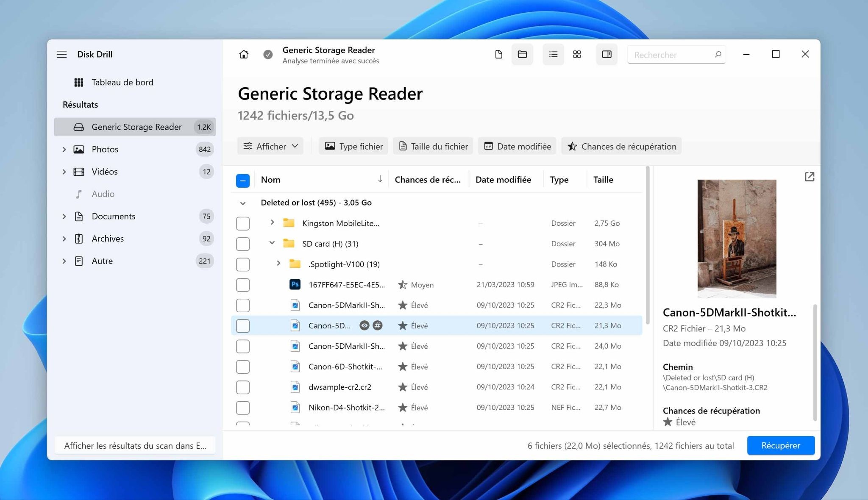Image resolution: width=868 pixels, height=500 pixels.
Task: Expand the Archives category
Action: point(64,239)
